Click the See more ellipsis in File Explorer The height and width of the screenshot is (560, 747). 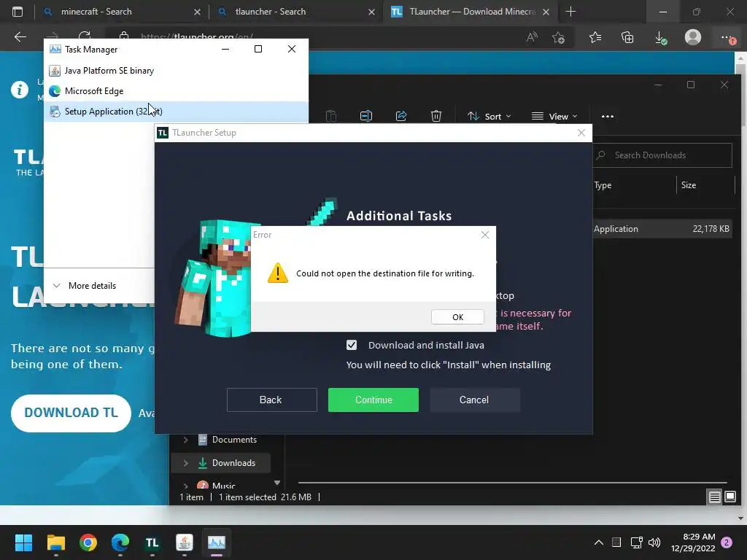(608, 116)
